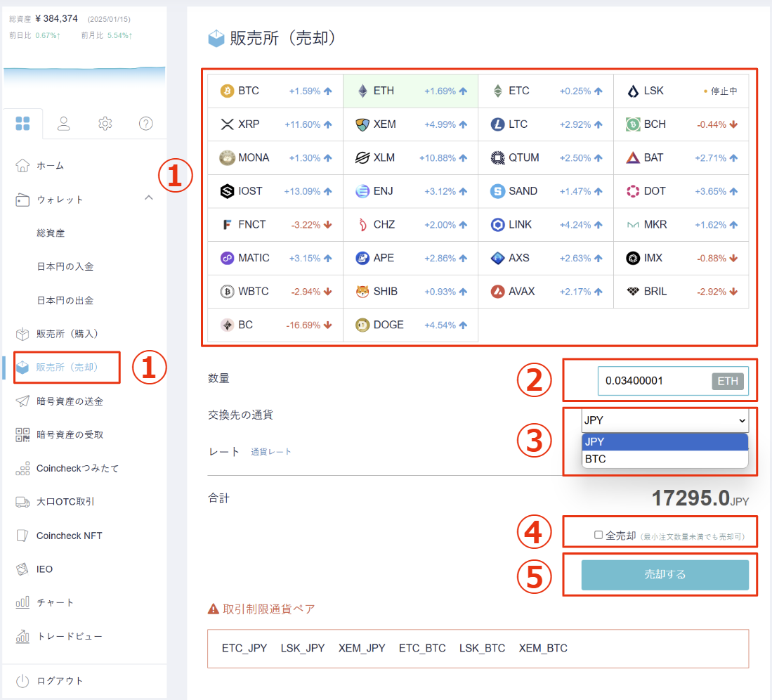Screen dimensions: 772x700
Task: Select the BAT coin icon
Action: (633, 157)
